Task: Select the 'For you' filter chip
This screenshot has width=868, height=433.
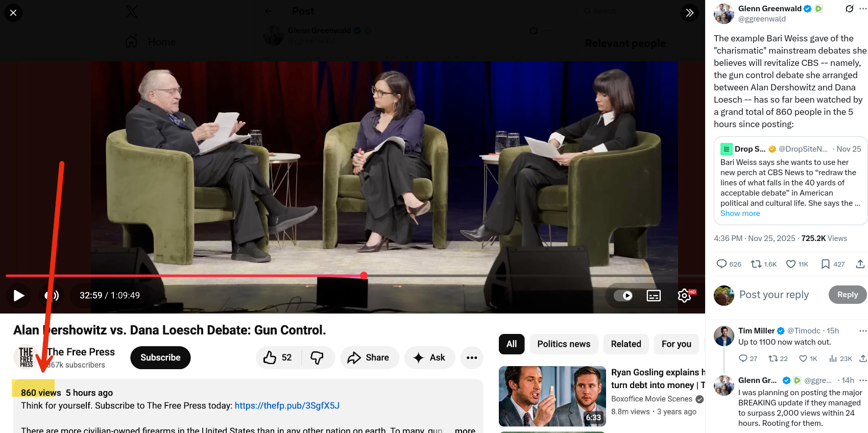Action: (x=677, y=344)
